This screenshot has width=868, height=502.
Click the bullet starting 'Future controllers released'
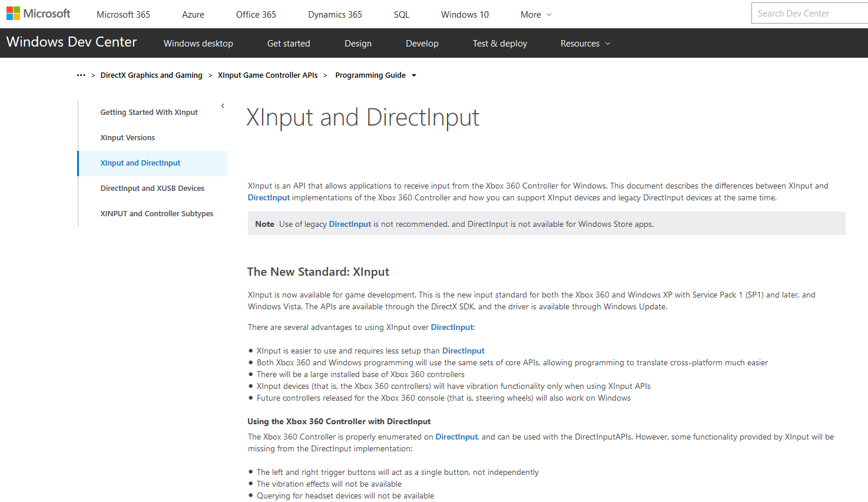pyautogui.click(x=443, y=398)
